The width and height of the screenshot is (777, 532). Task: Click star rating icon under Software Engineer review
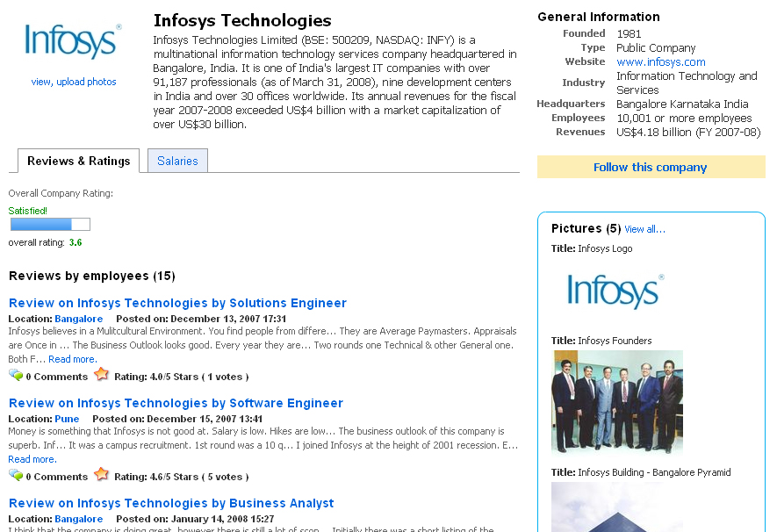pyautogui.click(x=101, y=475)
